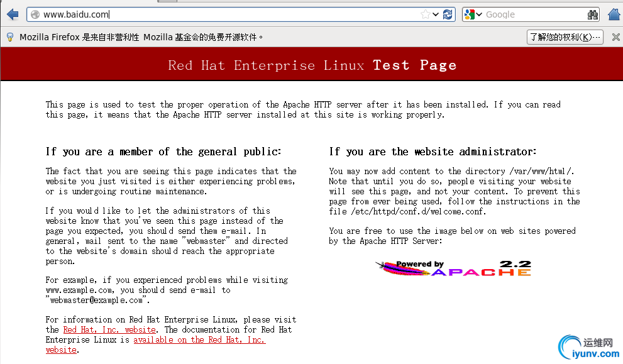The height and width of the screenshot is (364, 623).
Task: Dismiss the Mozilla notification bar
Action: (x=616, y=36)
